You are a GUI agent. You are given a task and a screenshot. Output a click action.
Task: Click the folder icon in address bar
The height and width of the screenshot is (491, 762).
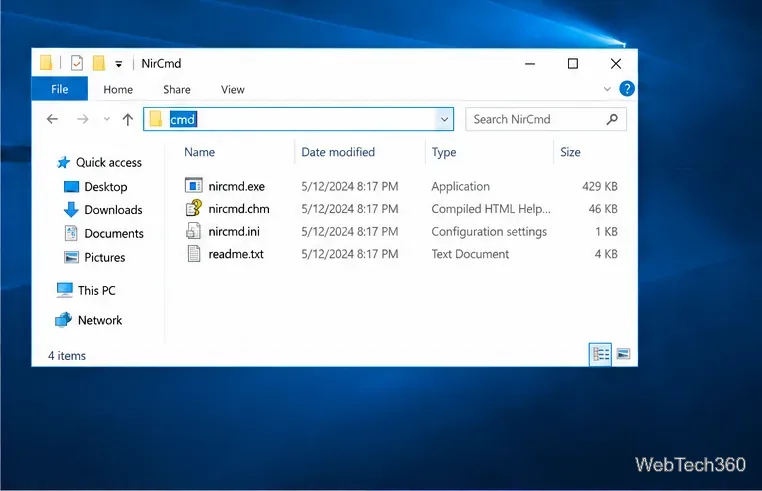156,119
